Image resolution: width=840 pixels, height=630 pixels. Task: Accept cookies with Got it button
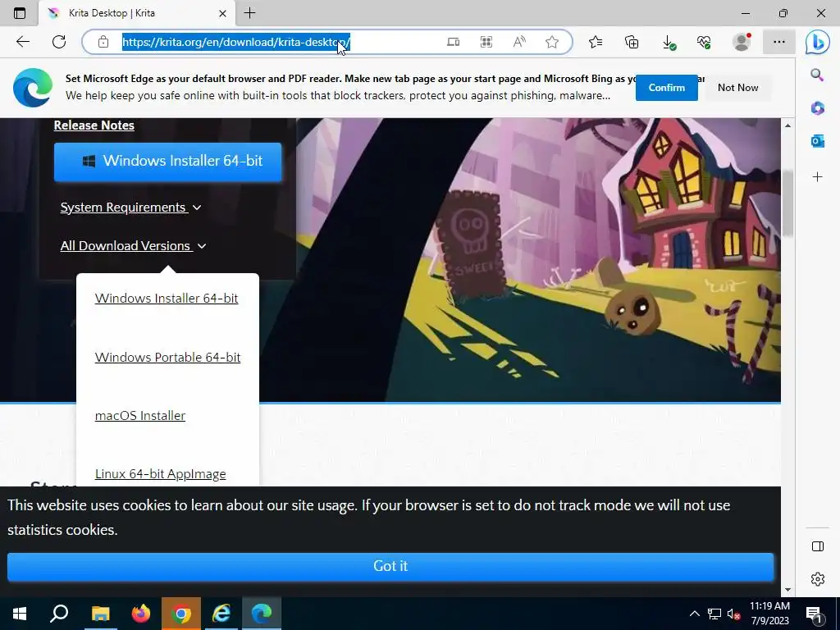pyautogui.click(x=390, y=566)
